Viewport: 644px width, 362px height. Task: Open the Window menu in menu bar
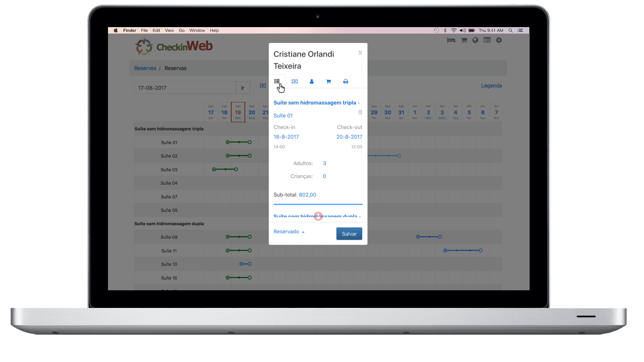pos(197,30)
